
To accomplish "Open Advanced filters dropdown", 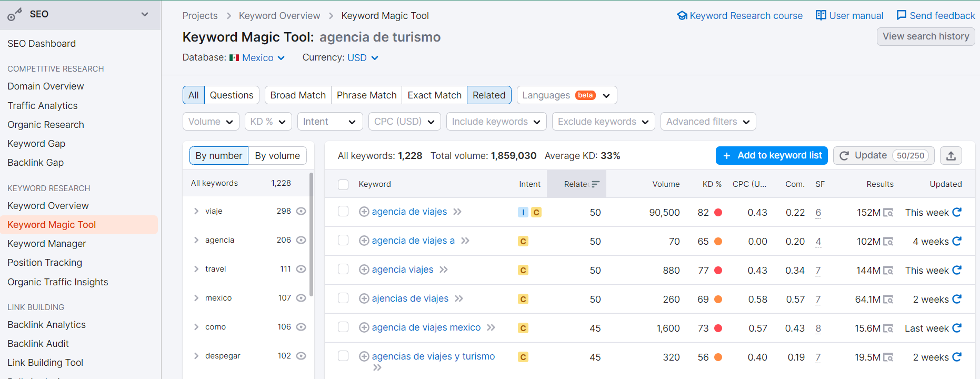I will (708, 122).
